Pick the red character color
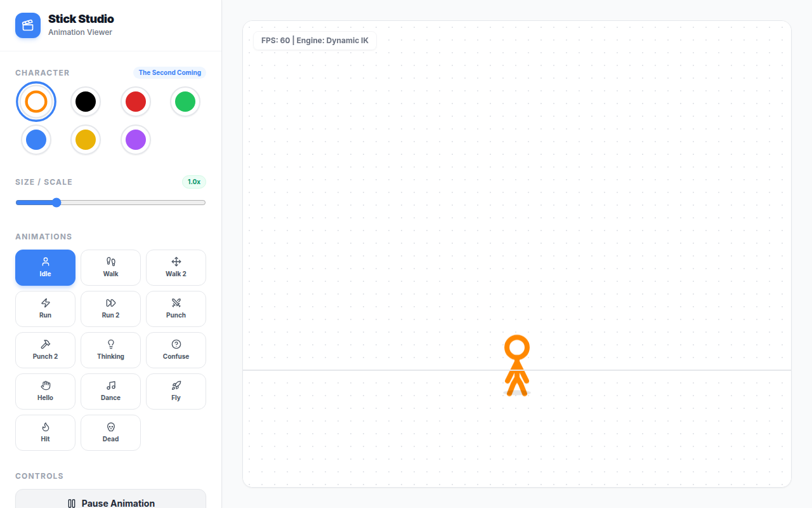This screenshot has width=812, height=508. click(136, 102)
